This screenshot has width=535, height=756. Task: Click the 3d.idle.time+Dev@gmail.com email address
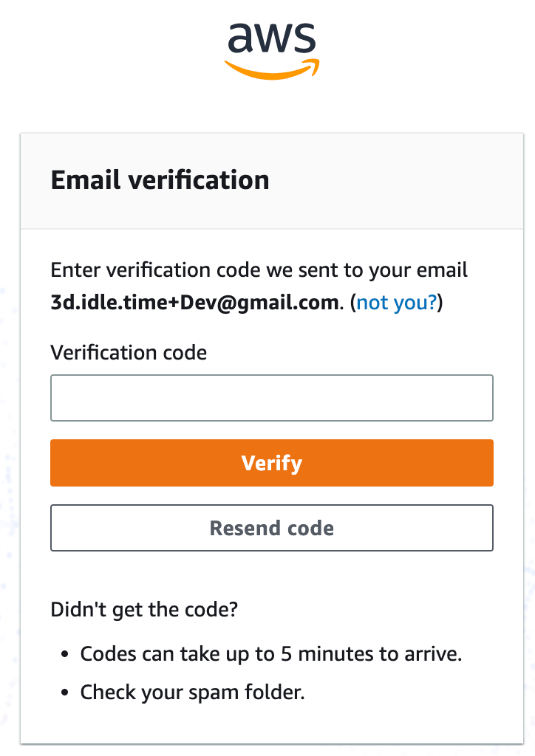coord(195,302)
